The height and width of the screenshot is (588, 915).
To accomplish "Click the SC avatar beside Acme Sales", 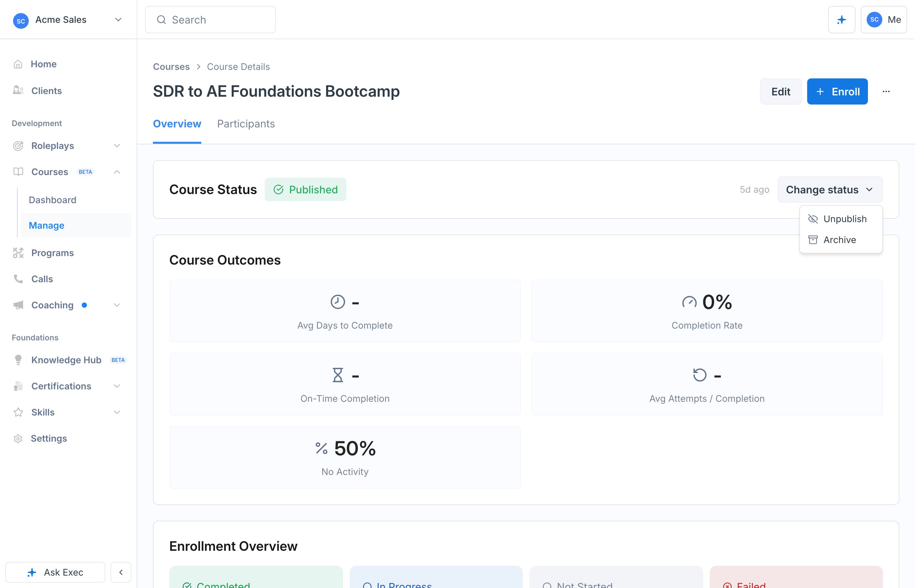I will pos(21,20).
